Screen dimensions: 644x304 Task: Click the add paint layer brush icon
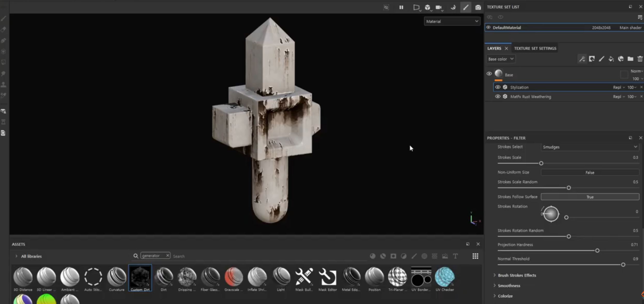pos(601,59)
